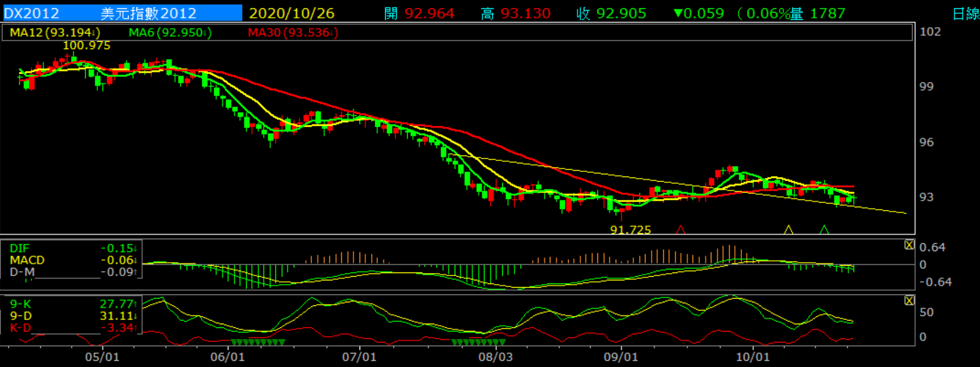Viewport: 980px width, 367px height.
Task: Click the yellow triangle signal marker
Action: (788, 230)
